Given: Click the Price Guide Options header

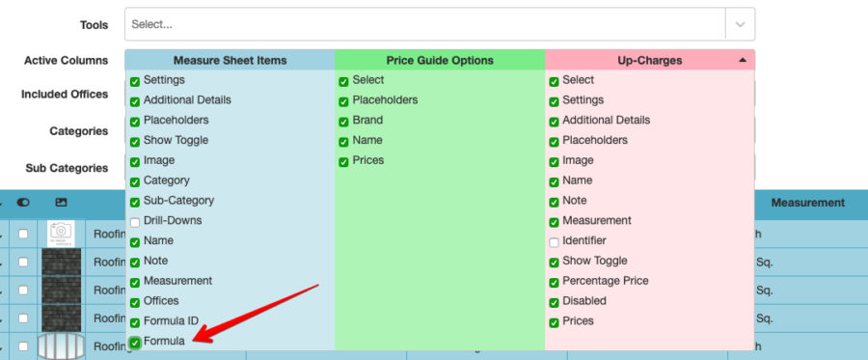Looking at the screenshot, I should [440, 61].
